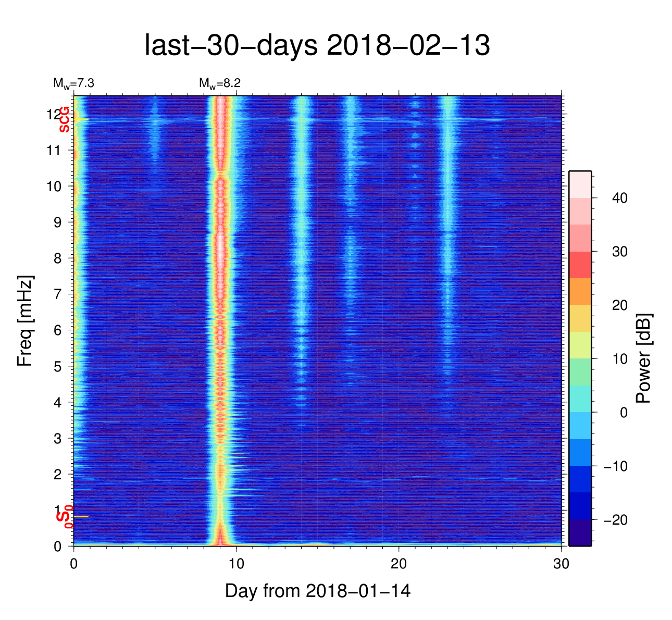Pick the darkest blue swatch at colorbar bottom
Viewport: 672px width, 620px height.
point(580,532)
